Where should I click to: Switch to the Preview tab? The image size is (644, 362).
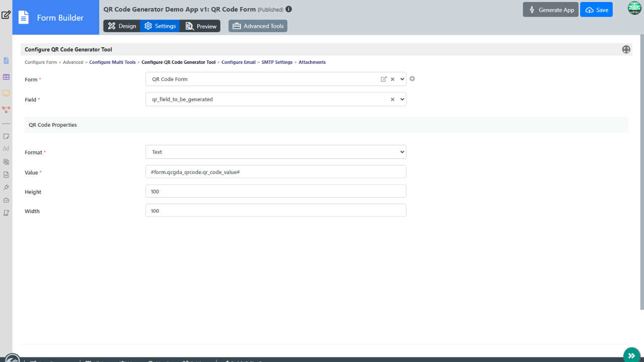[201, 26]
